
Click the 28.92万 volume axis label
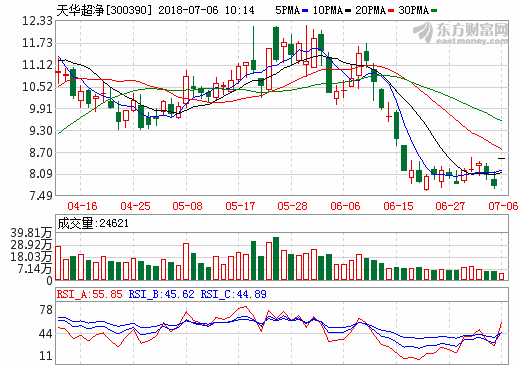(x=31, y=245)
